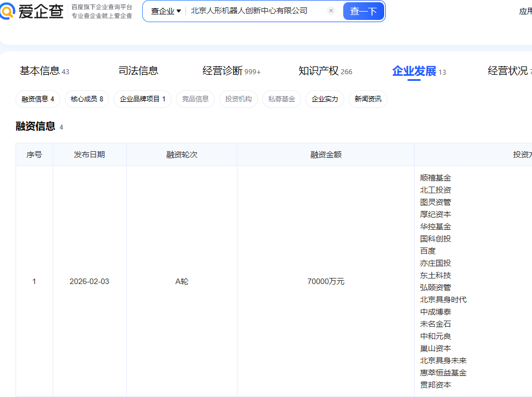Select the 企业发展 tab
This screenshot has width=532, height=397.
tap(419, 71)
